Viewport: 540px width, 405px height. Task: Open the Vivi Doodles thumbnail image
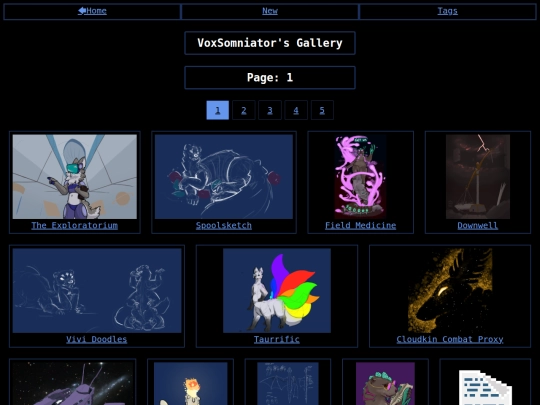click(97, 291)
